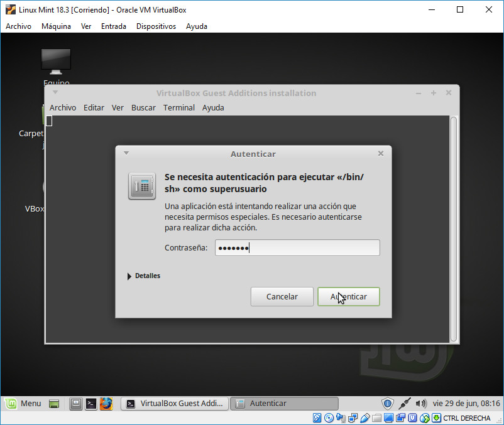Click the VirtualBox mouse integration indicator
Screen dimensions: 504x425
tap(425, 417)
